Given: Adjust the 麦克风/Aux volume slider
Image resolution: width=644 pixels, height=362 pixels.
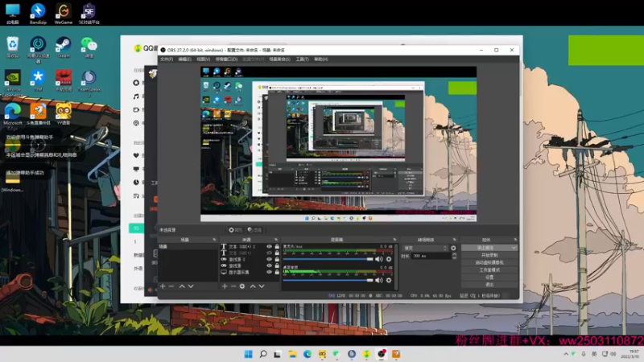Looking at the screenshot, I should 328,259.
